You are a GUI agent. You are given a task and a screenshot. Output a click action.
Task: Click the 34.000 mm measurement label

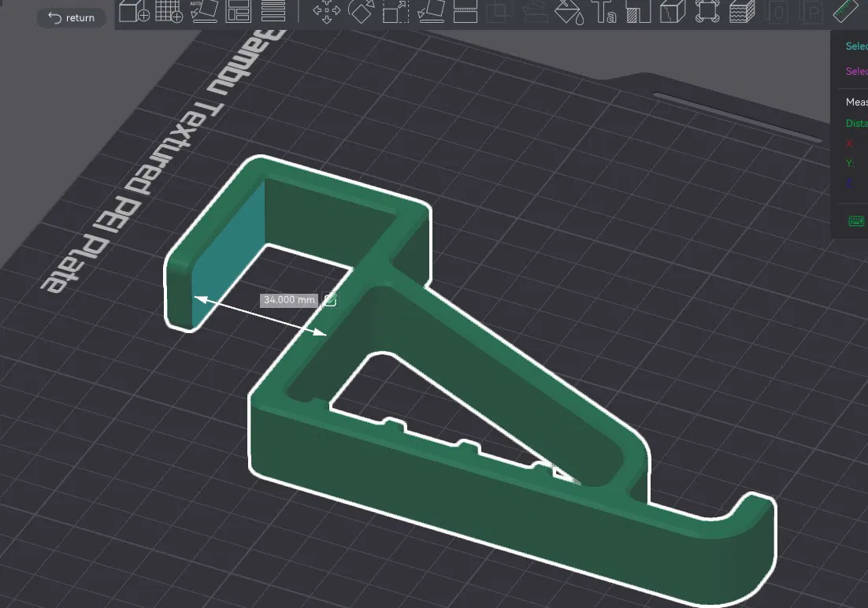289,300
